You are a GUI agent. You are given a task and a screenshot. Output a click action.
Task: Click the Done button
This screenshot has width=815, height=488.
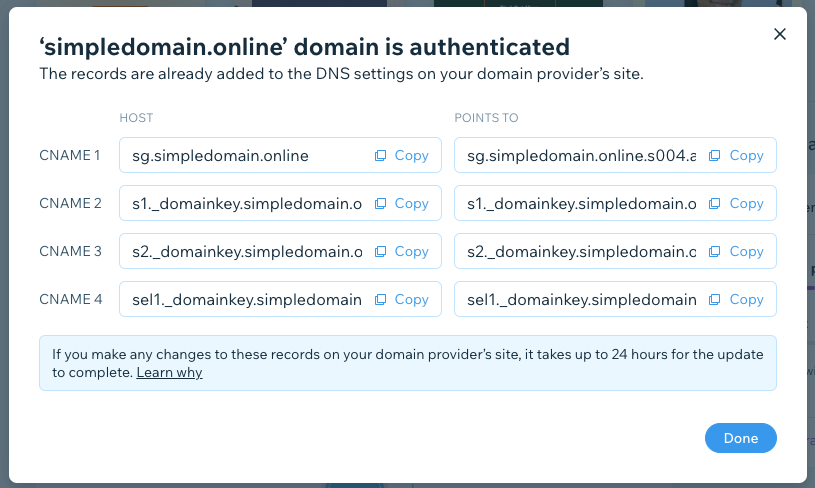[x=741, y=438]
